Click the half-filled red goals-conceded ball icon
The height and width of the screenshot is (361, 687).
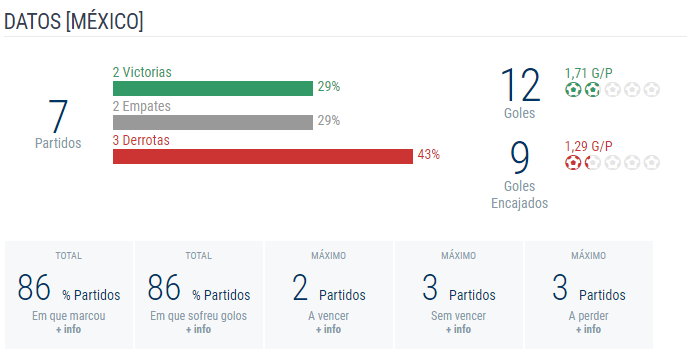tap(592, 163)
